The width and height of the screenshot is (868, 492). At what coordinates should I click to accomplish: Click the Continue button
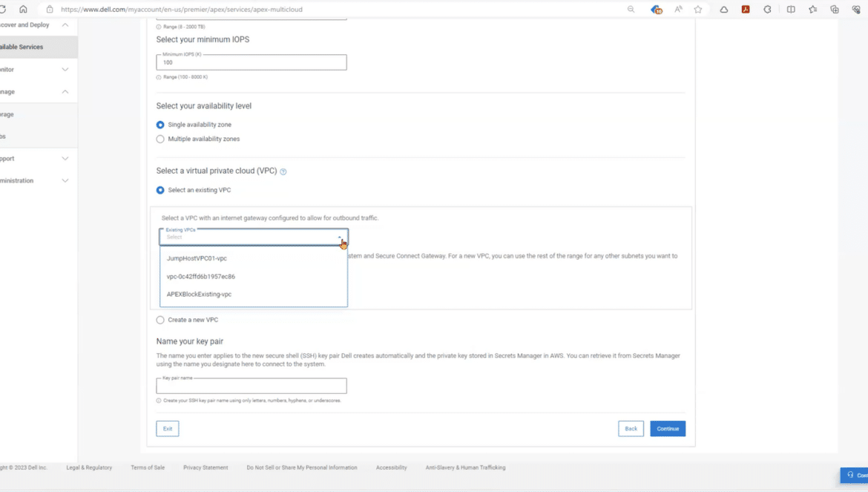pos(668,429)
